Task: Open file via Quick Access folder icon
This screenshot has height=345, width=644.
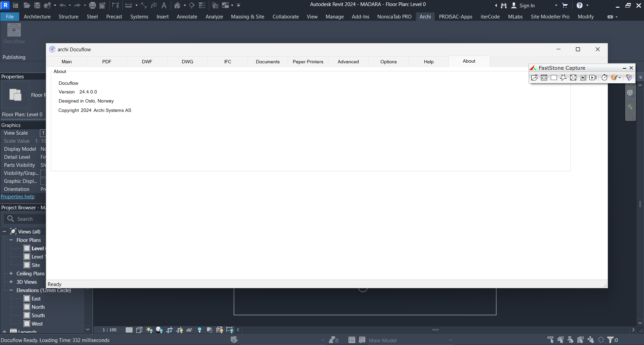Action: click(x=27, y=5)
